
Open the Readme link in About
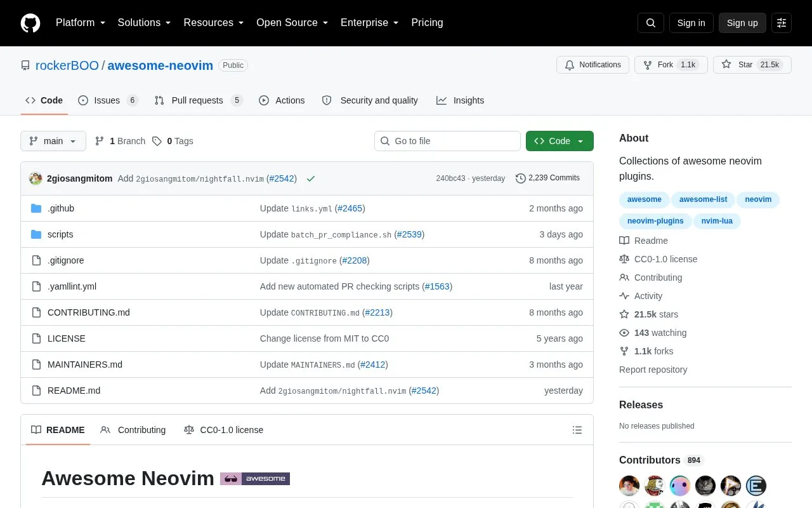tap(643, 241)
